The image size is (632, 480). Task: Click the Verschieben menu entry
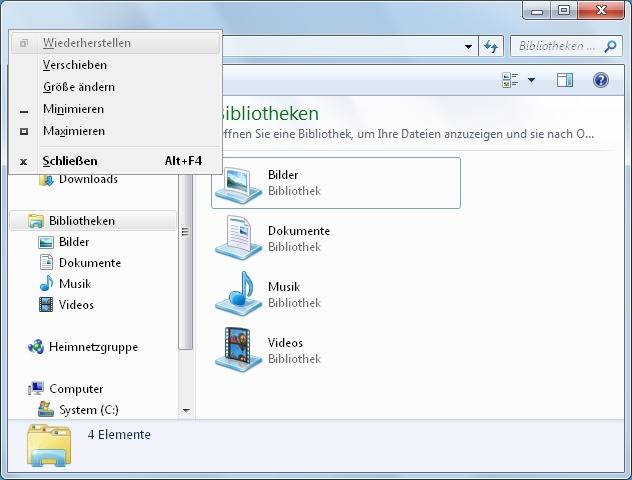(115, 65)
